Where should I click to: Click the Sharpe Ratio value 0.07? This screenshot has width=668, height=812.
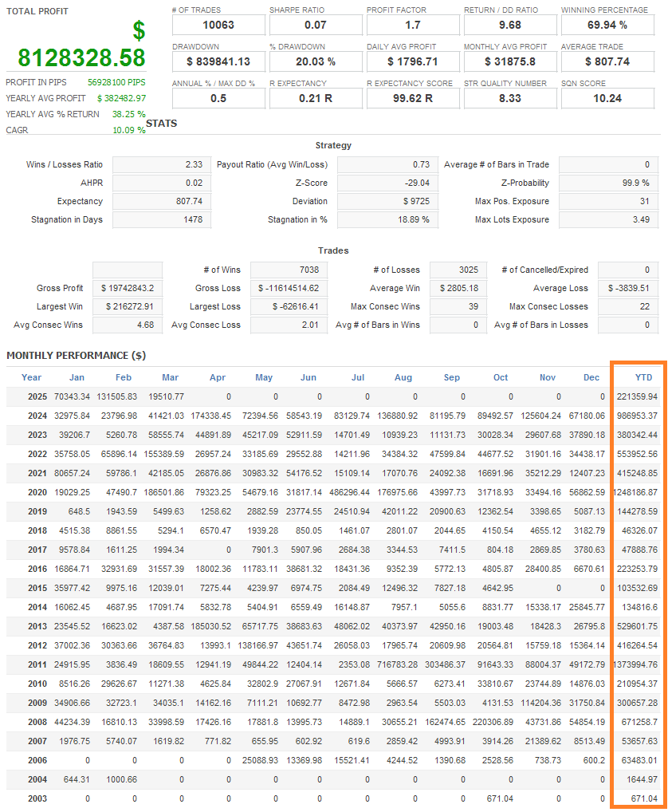pos(316,25)
